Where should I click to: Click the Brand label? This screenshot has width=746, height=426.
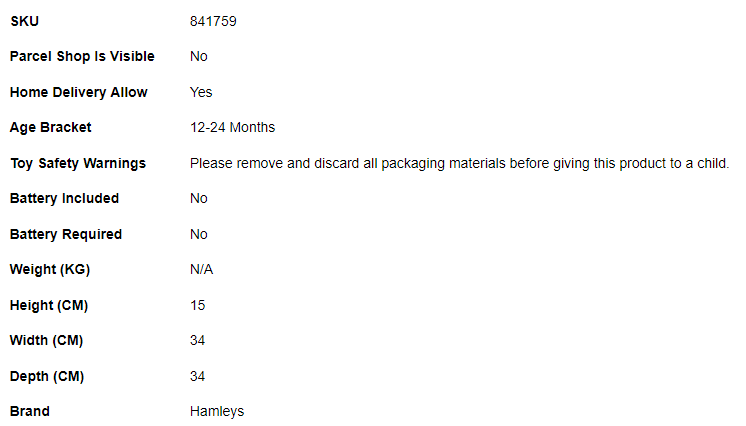30,411
